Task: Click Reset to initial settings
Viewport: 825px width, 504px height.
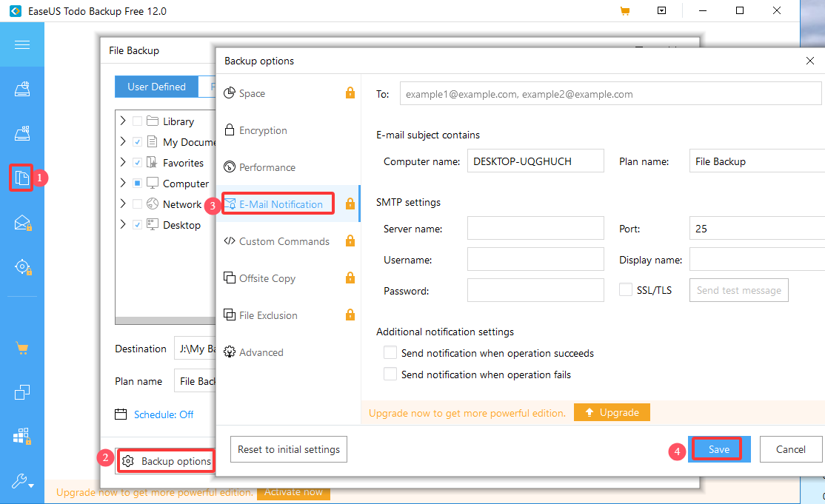Action: tap(289, 449)
